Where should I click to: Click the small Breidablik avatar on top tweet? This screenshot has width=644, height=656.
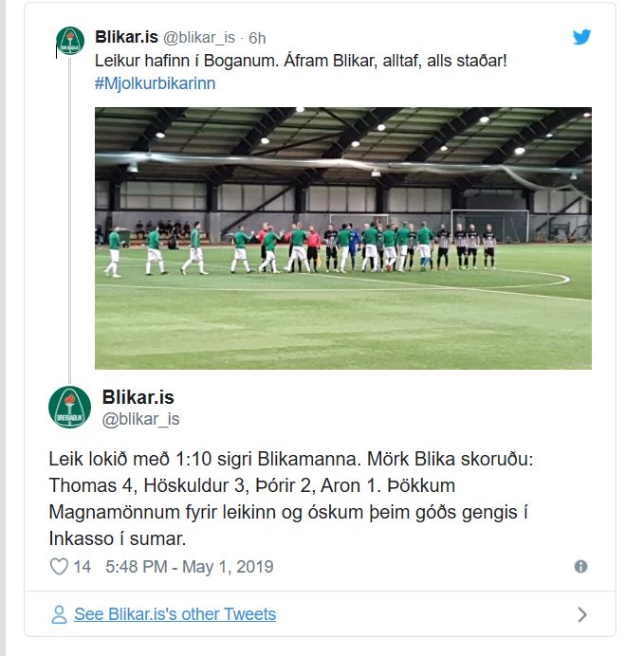click(70, 41)
